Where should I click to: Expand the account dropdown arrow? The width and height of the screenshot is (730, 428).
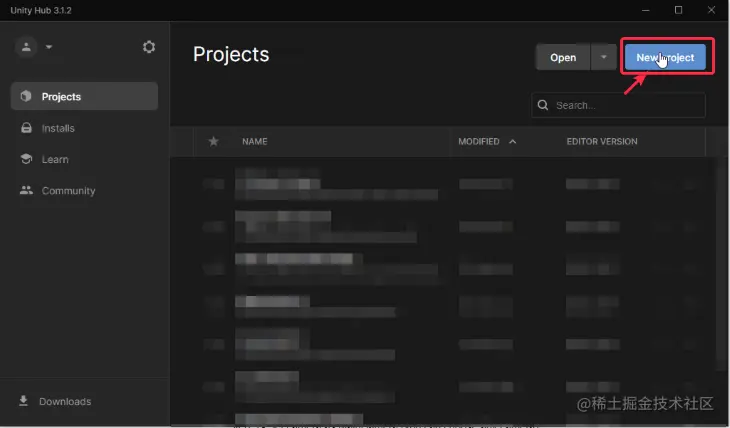tap(49, 47)
